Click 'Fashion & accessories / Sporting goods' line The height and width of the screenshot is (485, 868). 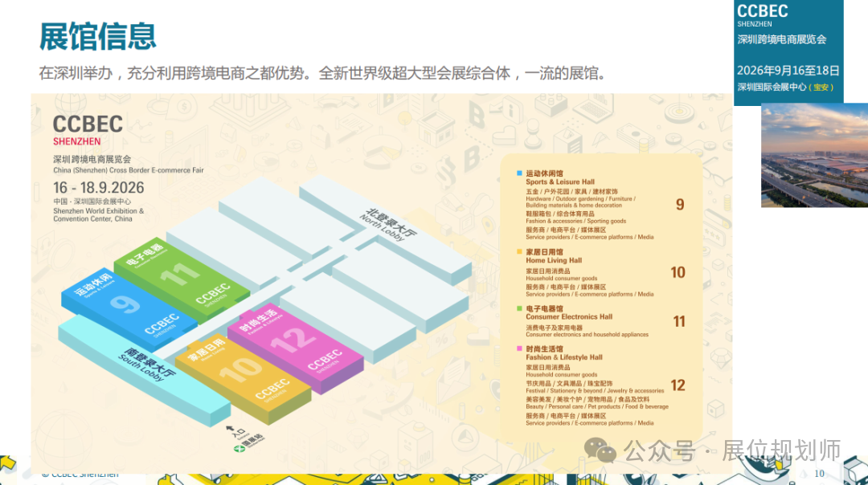pos(575,221)
